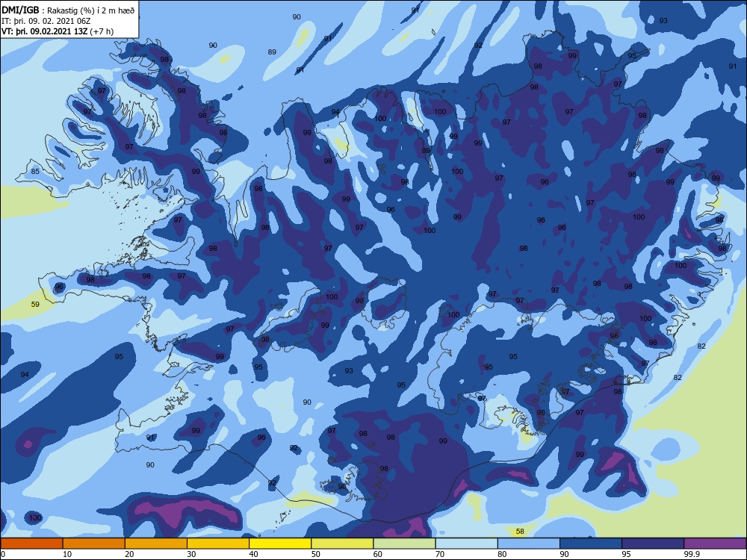Click the 'DMI/IGB' model label
This screenshot has height=560, width=747.
click(x=20, y=10)
